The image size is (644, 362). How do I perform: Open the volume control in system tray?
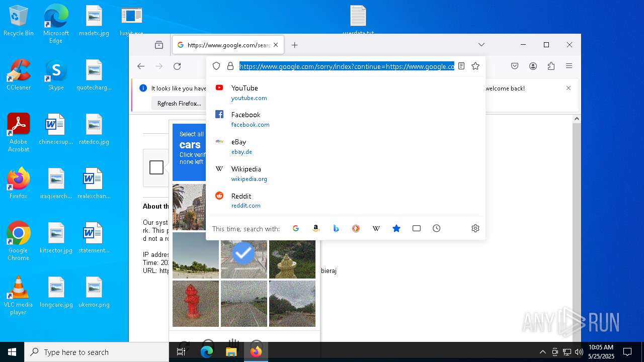579,352
